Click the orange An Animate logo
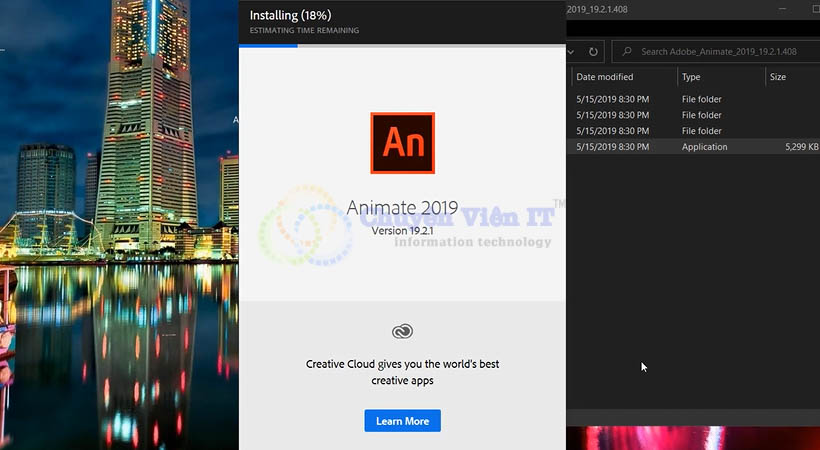 pyautogui.click(x=402, y=143)
